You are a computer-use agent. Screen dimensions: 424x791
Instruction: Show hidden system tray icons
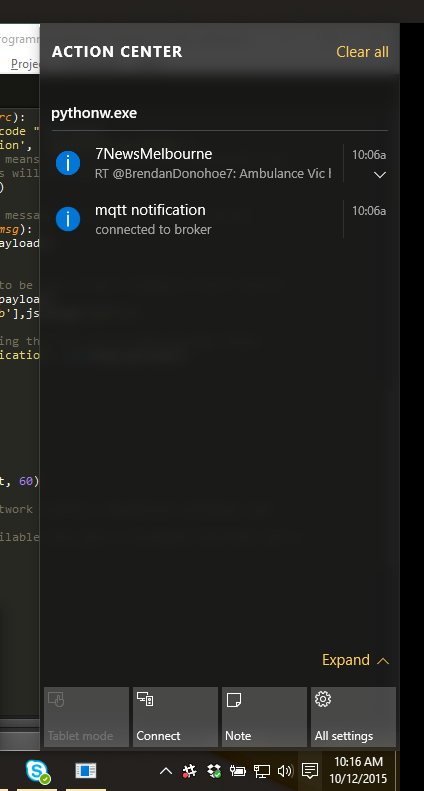(166, 771)
